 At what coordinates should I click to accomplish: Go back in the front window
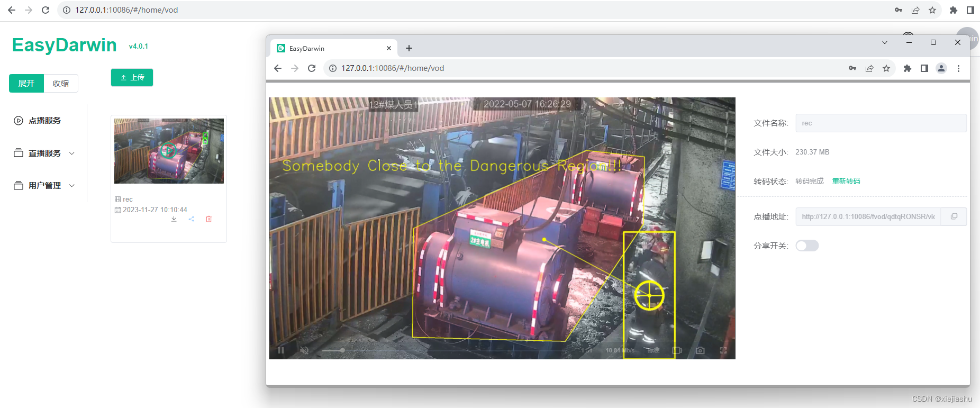coord(278,68)
